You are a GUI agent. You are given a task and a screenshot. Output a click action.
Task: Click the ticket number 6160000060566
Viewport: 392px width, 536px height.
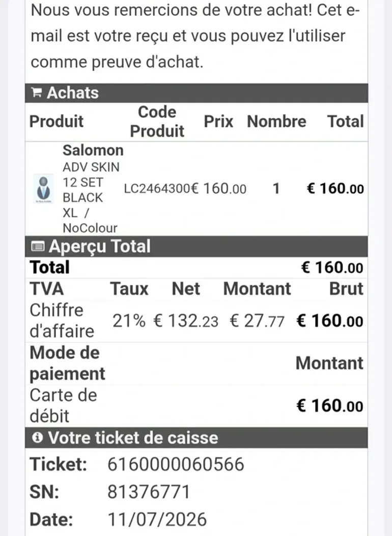click(x=176, y=464)
